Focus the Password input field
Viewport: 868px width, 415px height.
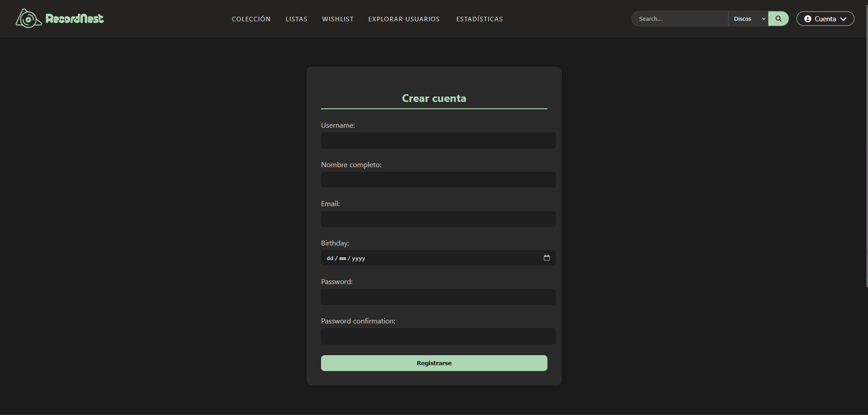pyautogui.click(x=438, y=297)
